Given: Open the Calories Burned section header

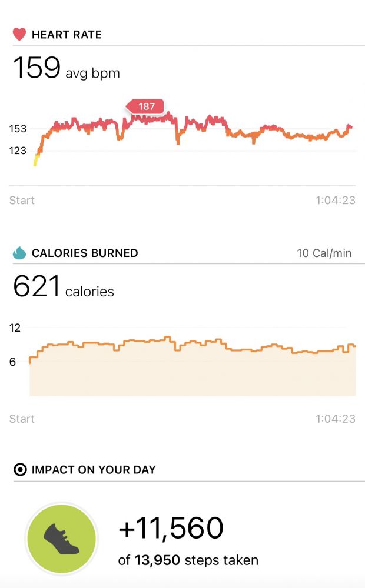Looking at the screenshot, I should (85, 253).
